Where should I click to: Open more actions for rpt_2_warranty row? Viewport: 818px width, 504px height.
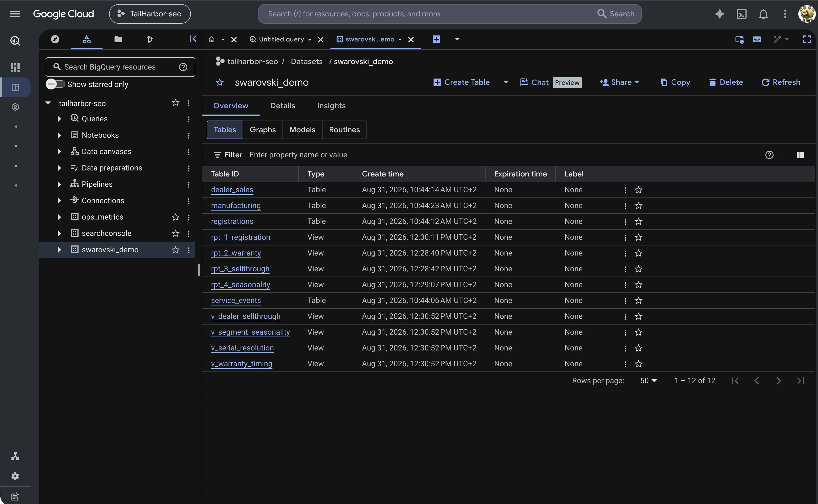click(x=625, y=253)
